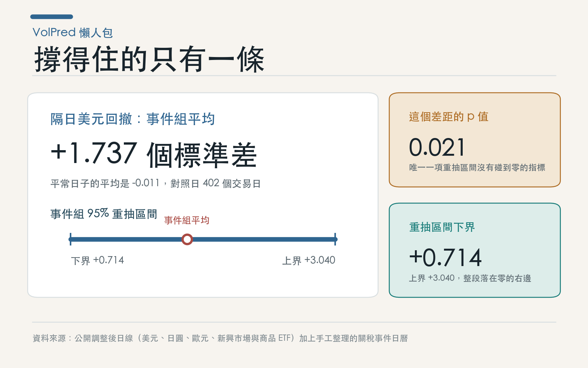This screenshot has width=588, height=368.
Task: Click the label '上界 +3.040' under the bar
Action: (309, 261)
